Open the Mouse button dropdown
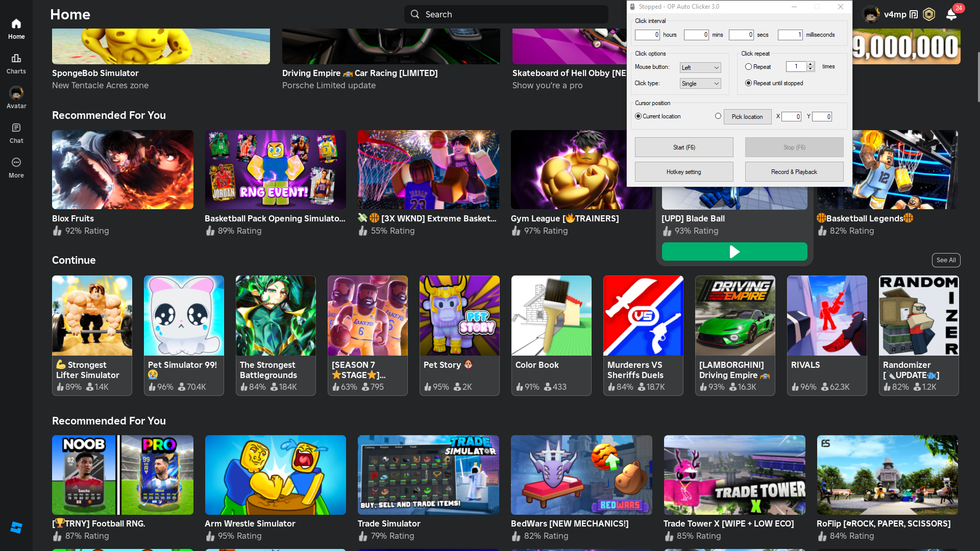The width and height of the screenshot is (980, 551). tap(700, 67)
